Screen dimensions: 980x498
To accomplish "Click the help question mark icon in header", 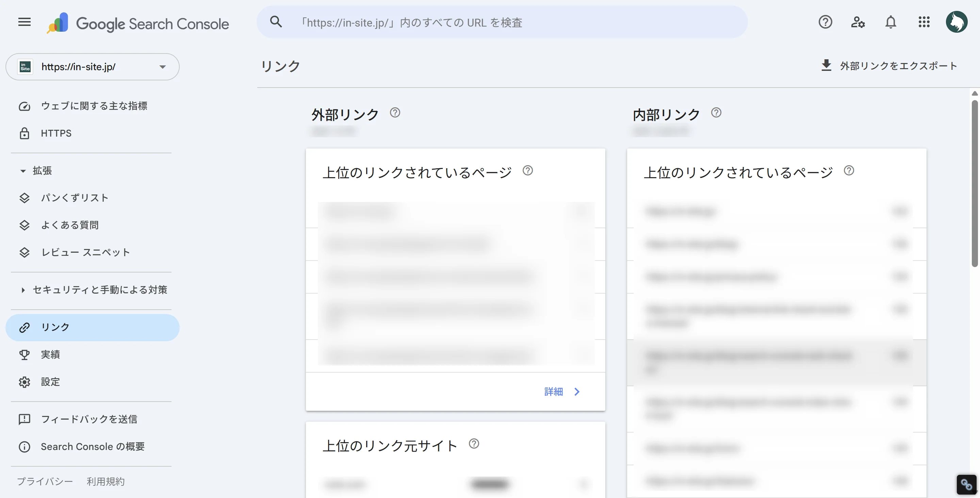I will coord(825,22).
